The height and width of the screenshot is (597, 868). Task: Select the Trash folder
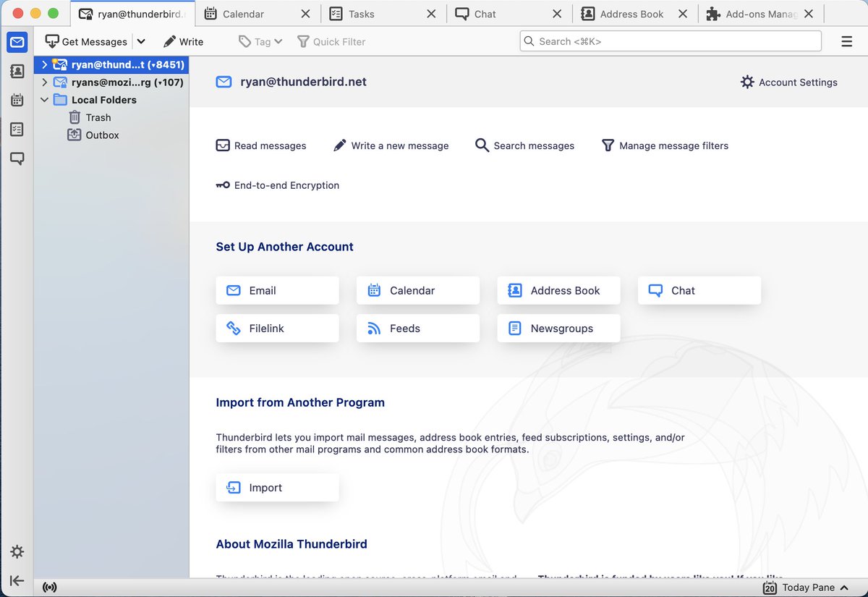click(98, 117)
